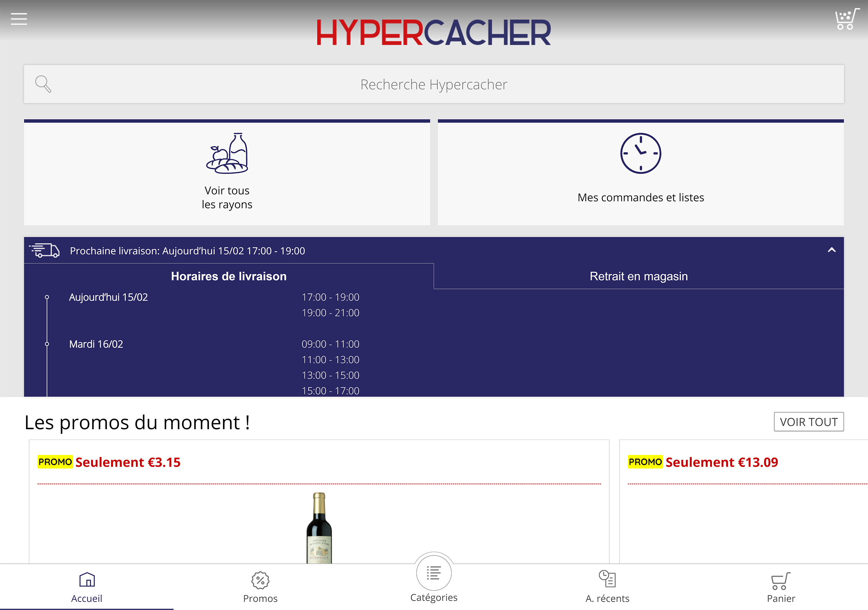Open the hamburger menu
The height and width of the screenshot is (610, 868).
(19, 19)
